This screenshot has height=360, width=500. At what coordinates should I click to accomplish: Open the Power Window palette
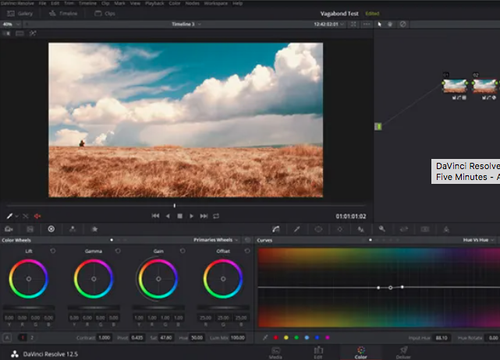[318, 229]
